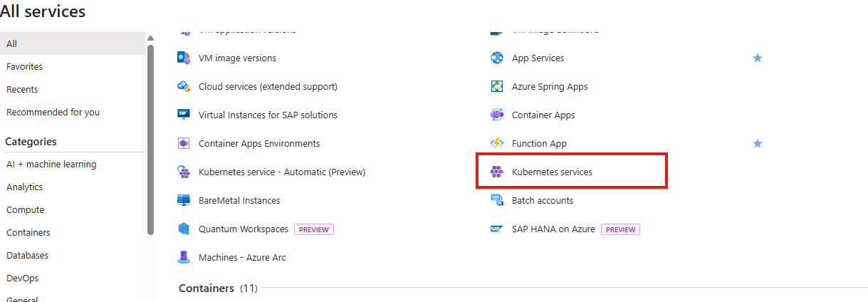Image resolution: width=868 pixels, height=302 pixels.
Task: Click the All services page title
Action: click(x=43, y=11)
